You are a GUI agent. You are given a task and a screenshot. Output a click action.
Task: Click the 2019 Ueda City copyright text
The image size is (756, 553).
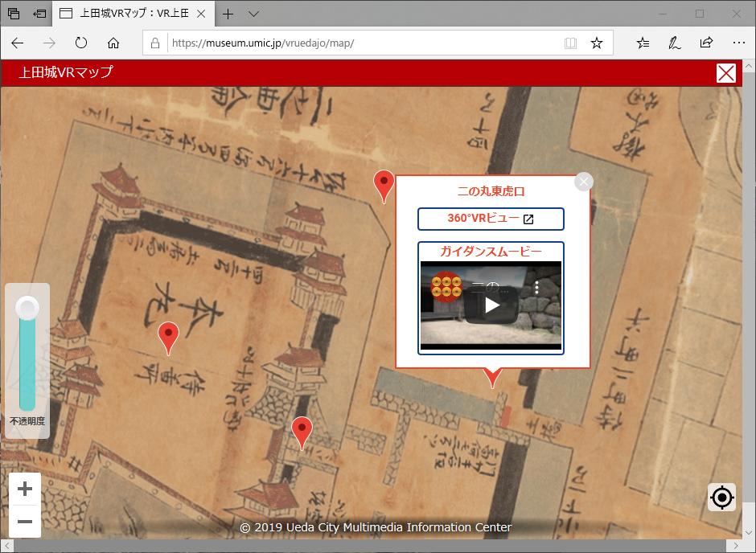376,527
